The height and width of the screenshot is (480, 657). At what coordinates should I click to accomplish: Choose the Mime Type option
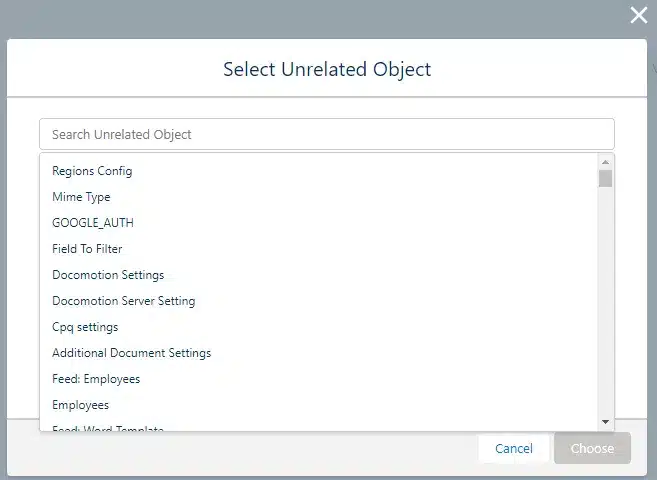81,197
